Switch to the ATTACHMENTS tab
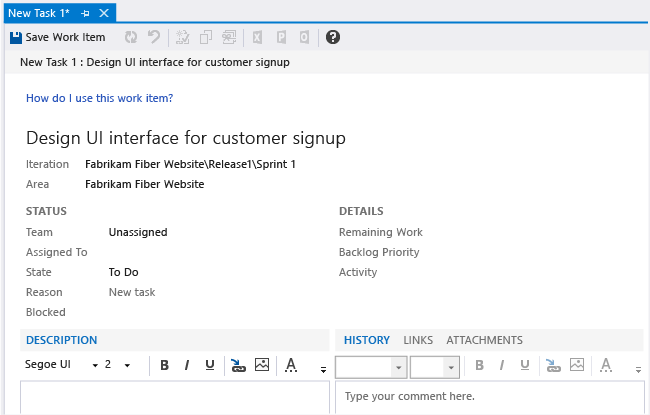The image size is (650, 415). point(484,340)
